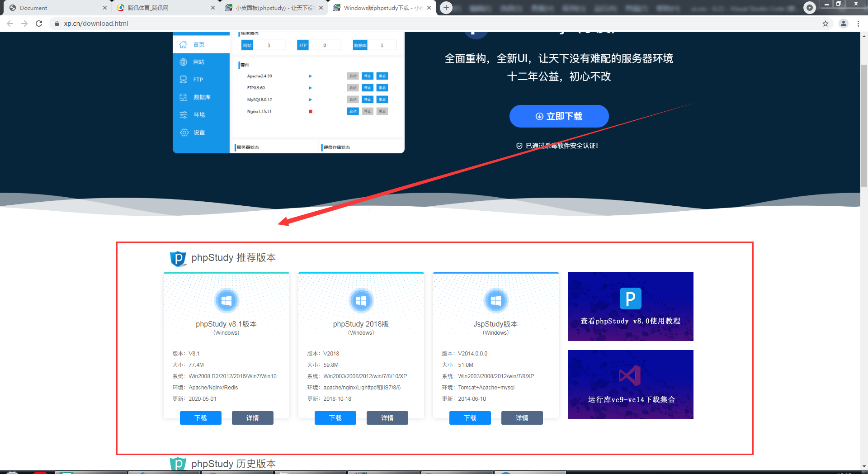868x474 pixels.
Task: Click the home 首页 icon in panel preview
Action: point(183,44)
